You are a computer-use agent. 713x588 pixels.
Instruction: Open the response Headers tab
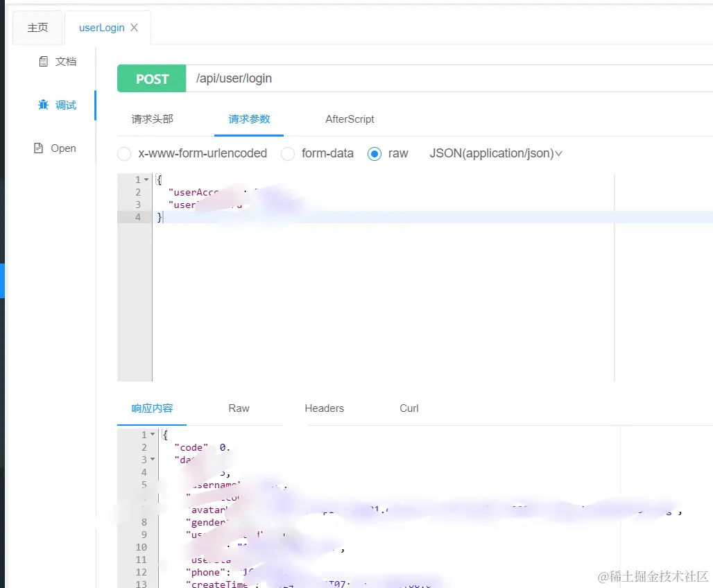(324, 408)
